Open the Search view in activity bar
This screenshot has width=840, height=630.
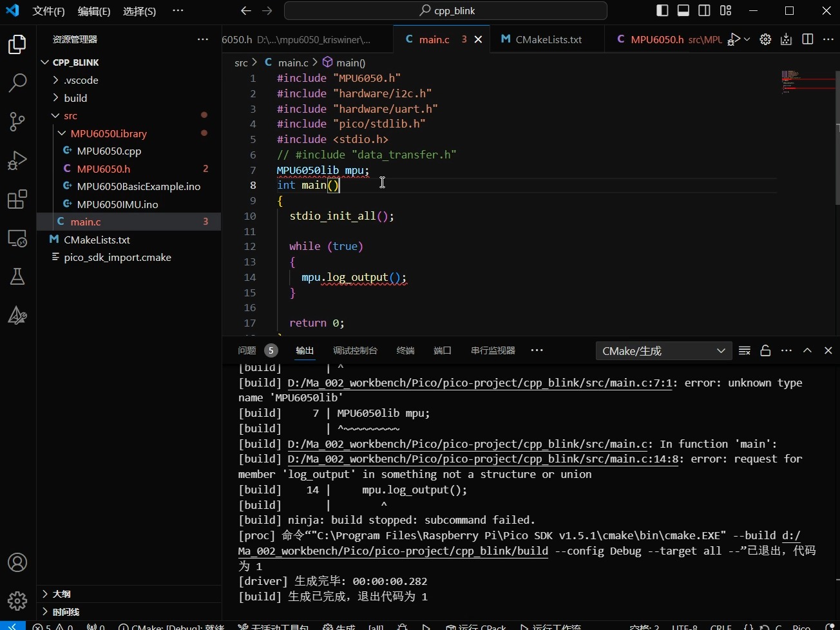tap(17, 82)
